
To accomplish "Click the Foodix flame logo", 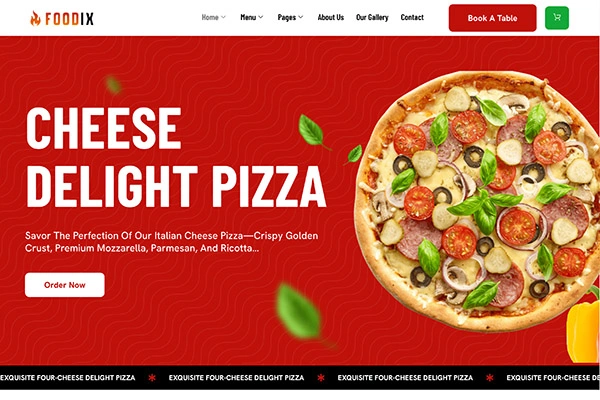I will click(x=35, y=18).
